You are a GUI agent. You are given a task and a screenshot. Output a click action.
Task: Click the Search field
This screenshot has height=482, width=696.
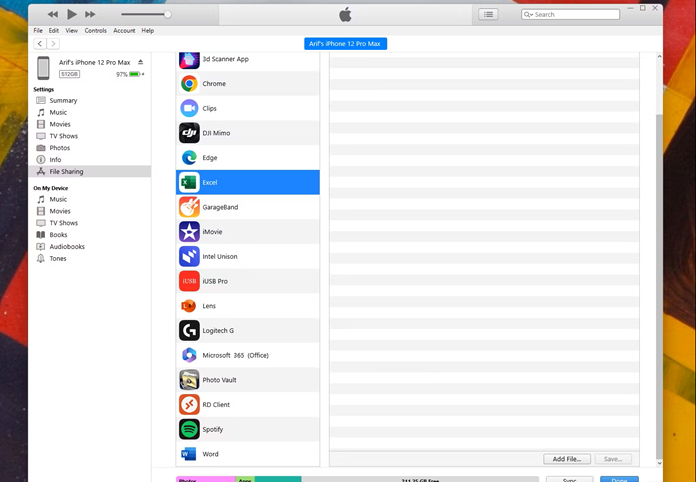click(x=570, y=15)
